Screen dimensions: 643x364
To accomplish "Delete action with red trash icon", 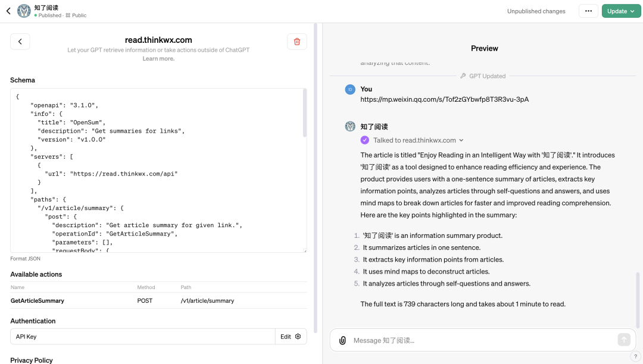I will [297, 42].
